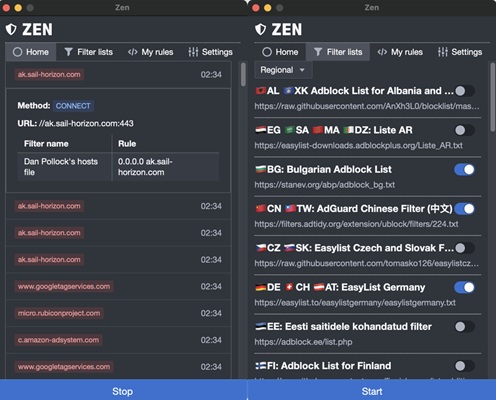Click the tomasko126 easylistcz URL
The width and height of the screenshot is (496, 400).
click(x=367, y=264)
